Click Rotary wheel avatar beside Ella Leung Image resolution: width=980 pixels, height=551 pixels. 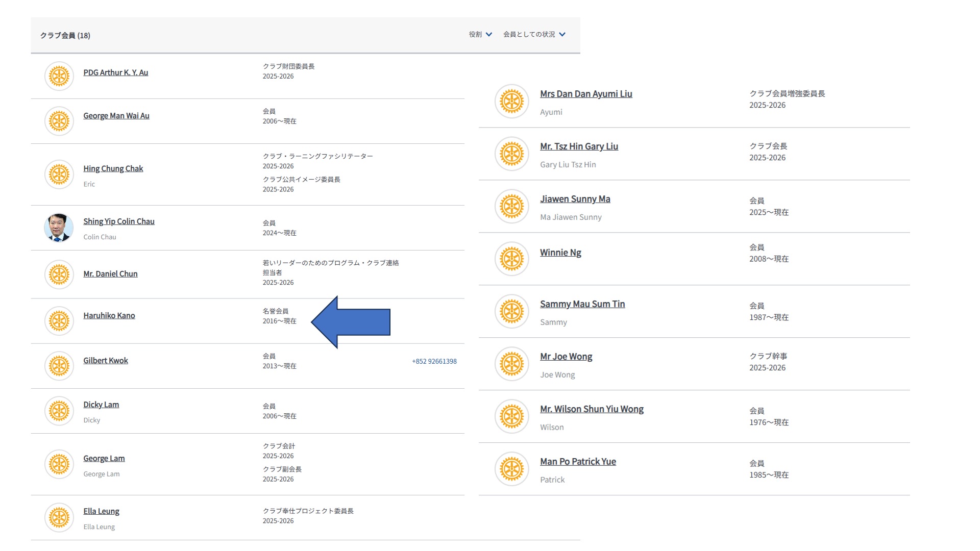59,517
